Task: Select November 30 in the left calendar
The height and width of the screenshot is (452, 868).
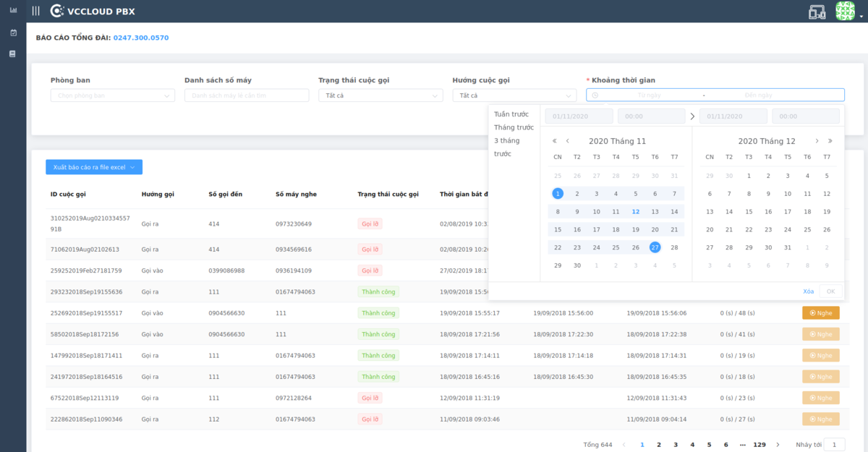Action: [x=577, y=265]
